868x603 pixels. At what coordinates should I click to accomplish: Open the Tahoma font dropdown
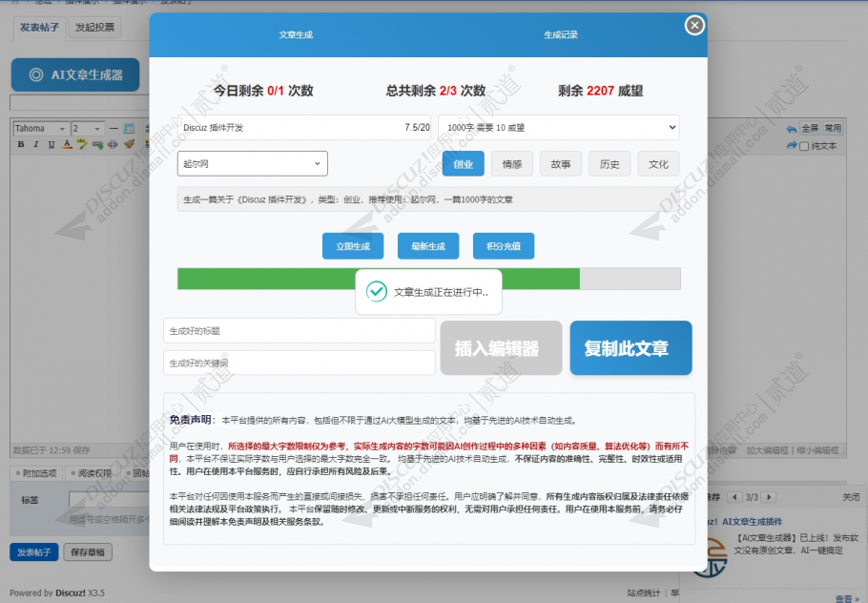(x=41, y=129)
